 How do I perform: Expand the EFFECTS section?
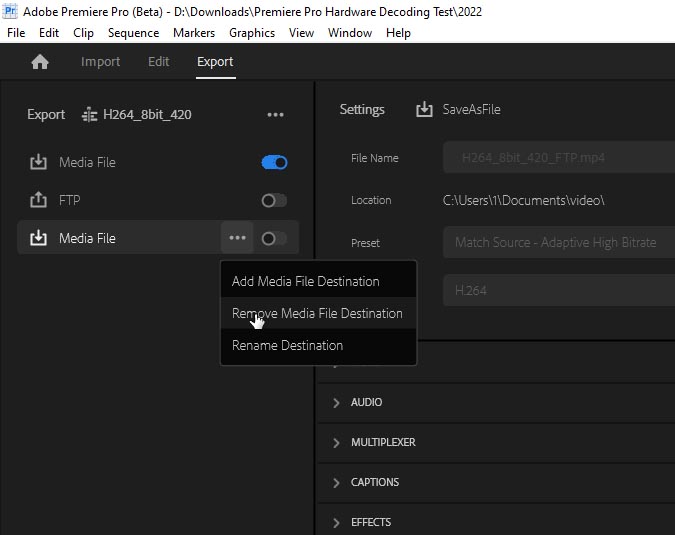[x=336, y=523]
